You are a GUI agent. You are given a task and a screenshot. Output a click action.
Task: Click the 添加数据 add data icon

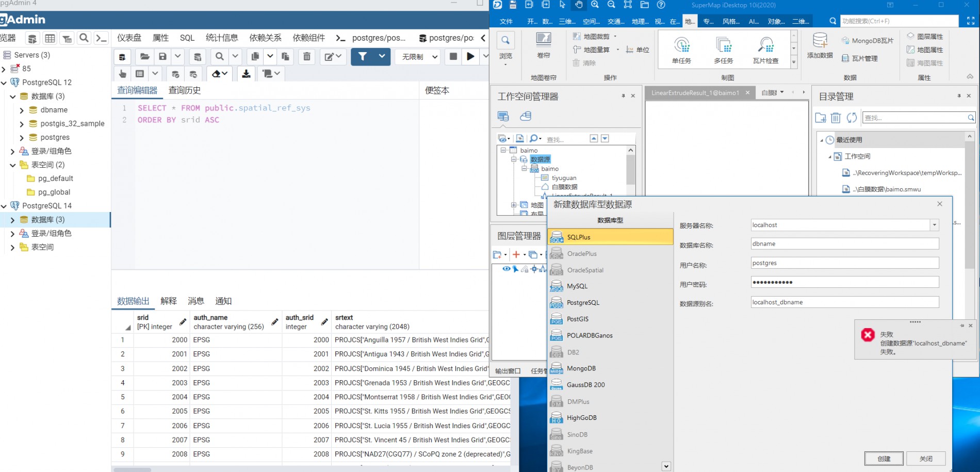point(820,46)
